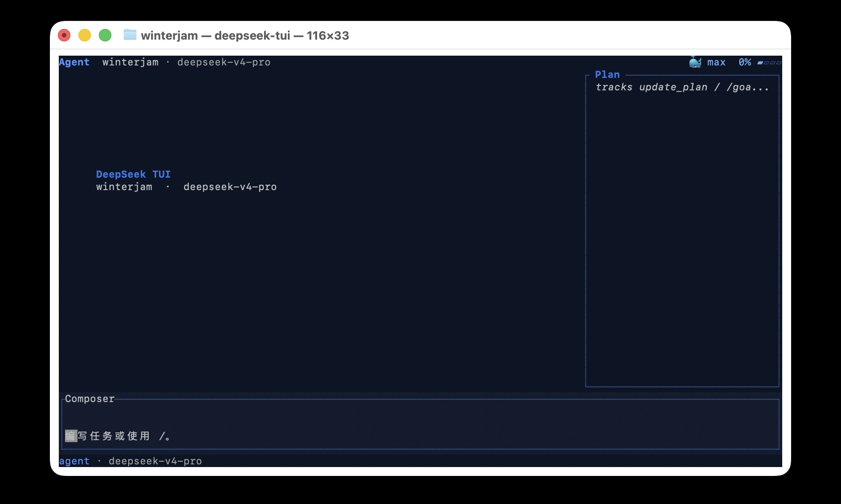841x504 pixels.
Task: Click "tracks update_plan / /goa..." in the Plan panel
Action: coord(682,87)
